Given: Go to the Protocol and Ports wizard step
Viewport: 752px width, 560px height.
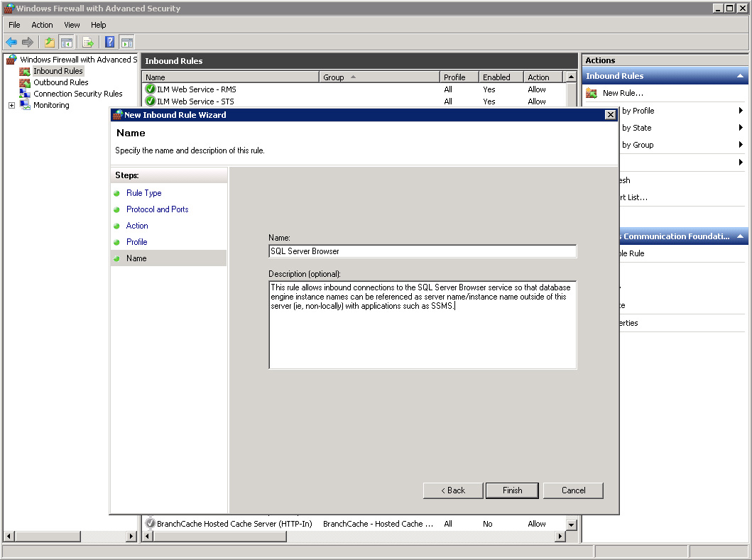Looking at the screenshot, I should (158, 209).
